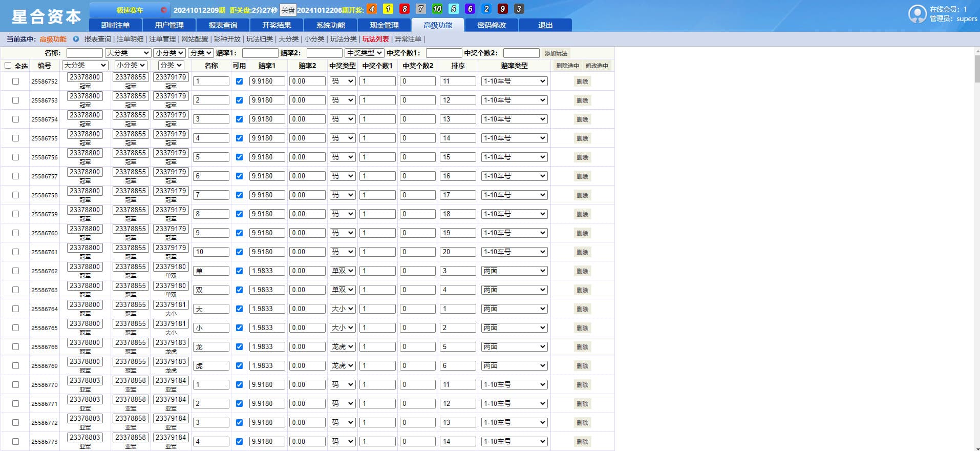Click the purple lottery ball number 6
The height and width of the screenshot is (451, 980).
click(470, 9)
